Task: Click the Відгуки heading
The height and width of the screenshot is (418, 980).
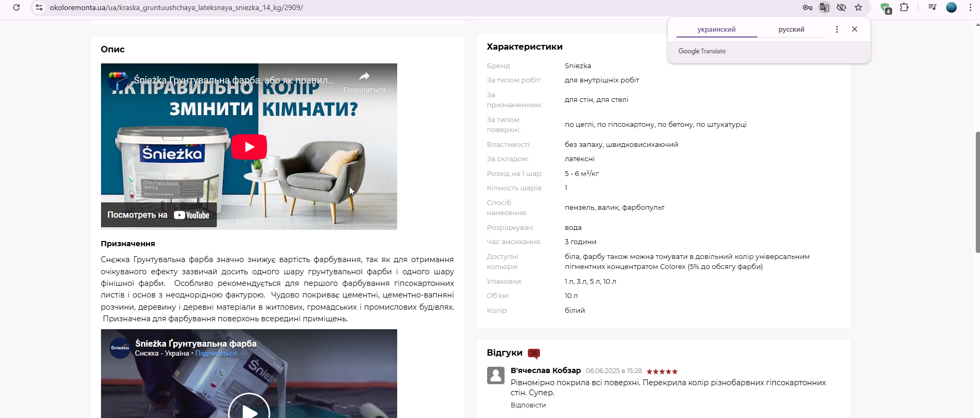Action: [505, 353]
